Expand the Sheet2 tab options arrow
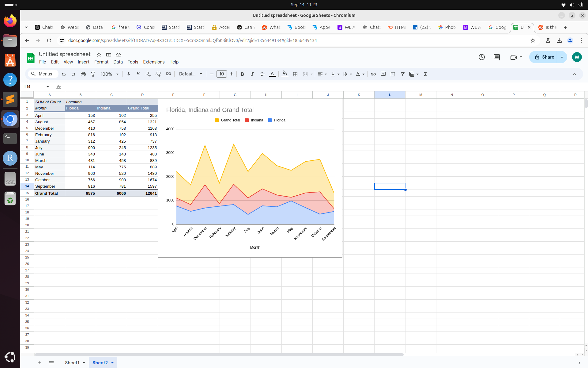 click(x=112, y=363)
